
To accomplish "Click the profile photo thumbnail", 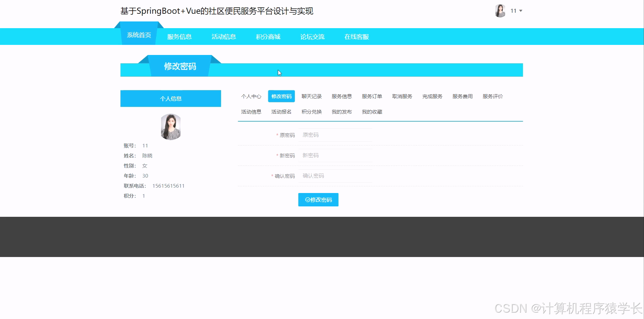I will (x=171, y=127).
